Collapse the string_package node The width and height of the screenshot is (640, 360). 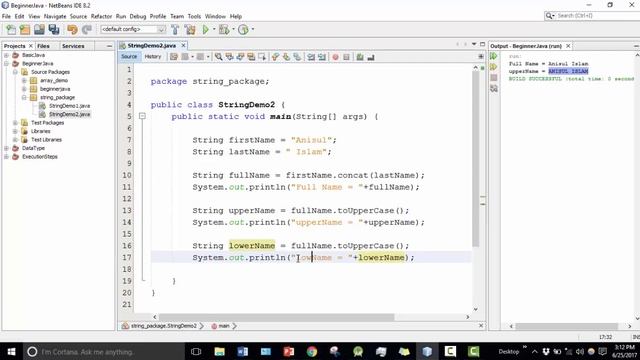(24, 98)
